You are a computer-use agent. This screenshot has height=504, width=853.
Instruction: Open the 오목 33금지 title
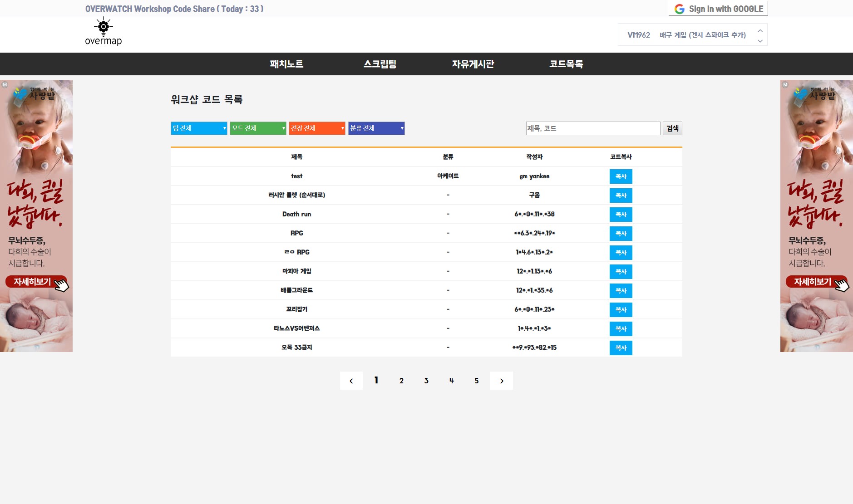point(297,347)
